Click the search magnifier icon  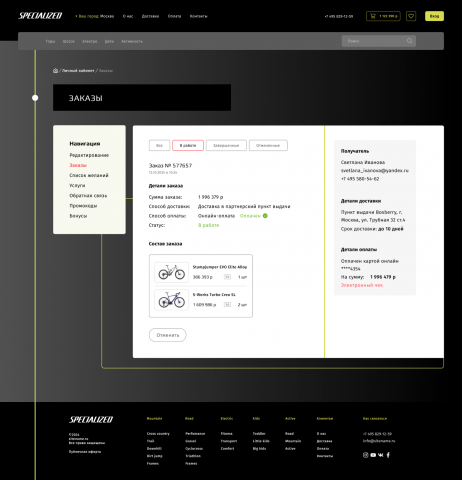click(x=409, y=41)
